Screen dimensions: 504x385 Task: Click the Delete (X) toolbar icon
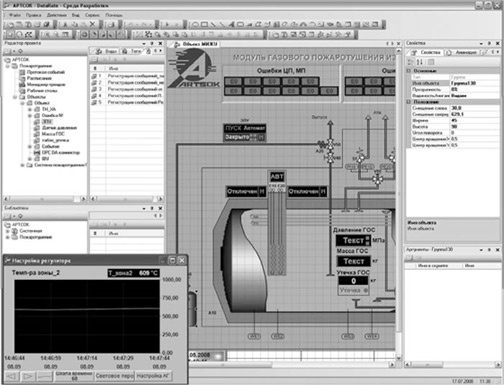click(92, 24)
